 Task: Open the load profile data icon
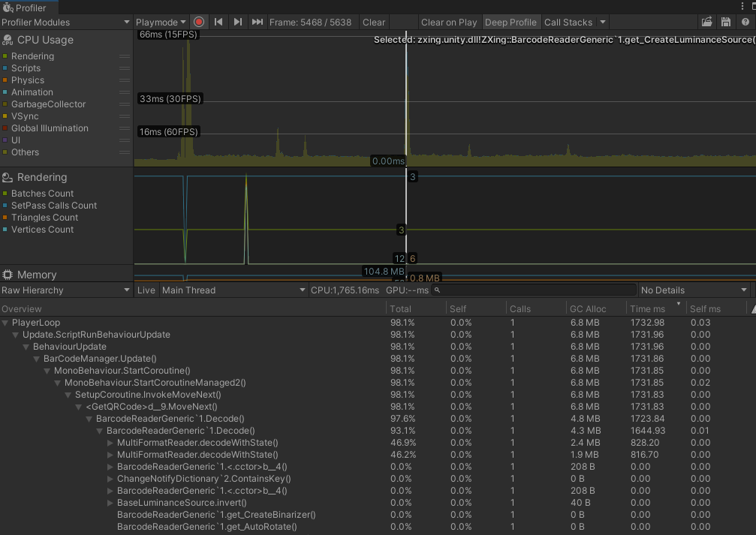(706, 22)
